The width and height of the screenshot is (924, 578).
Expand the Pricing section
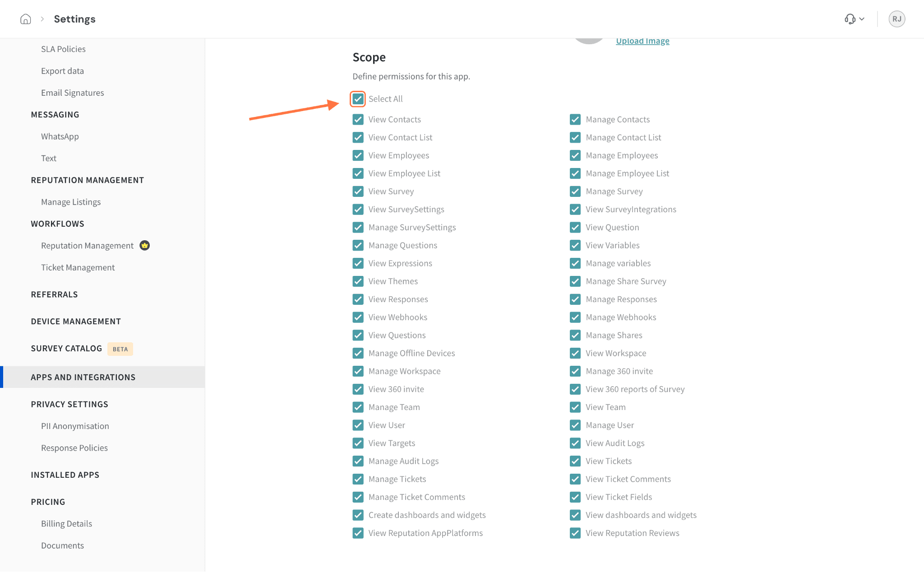pyautogui.click(x=48, y=502)
